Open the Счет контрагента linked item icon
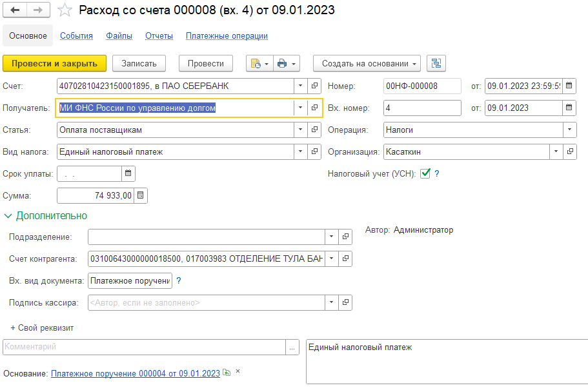This screenshot has width=588, height=390. (345, 258)
